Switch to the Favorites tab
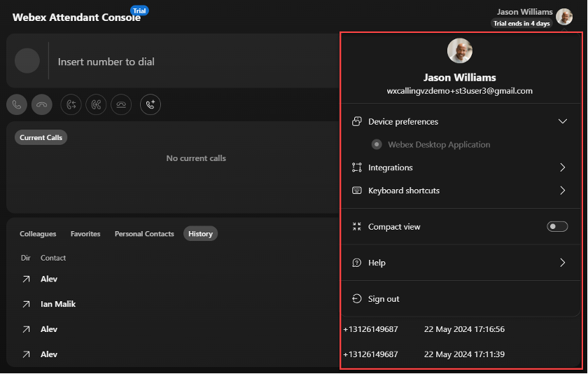 click(x=85, y=234)
